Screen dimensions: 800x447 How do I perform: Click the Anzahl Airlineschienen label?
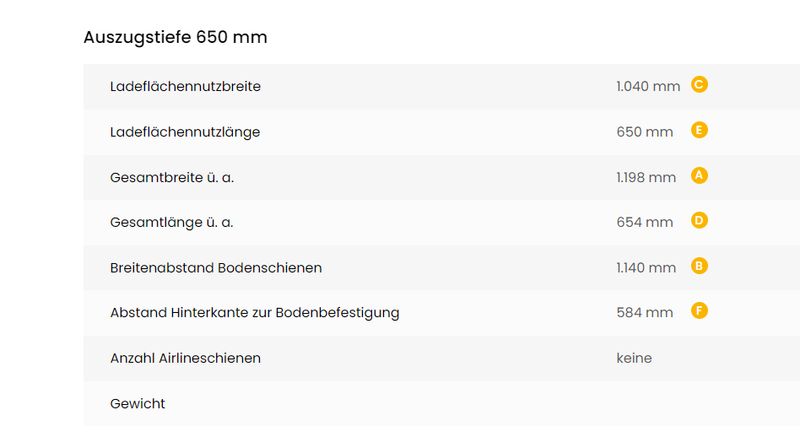185,358
